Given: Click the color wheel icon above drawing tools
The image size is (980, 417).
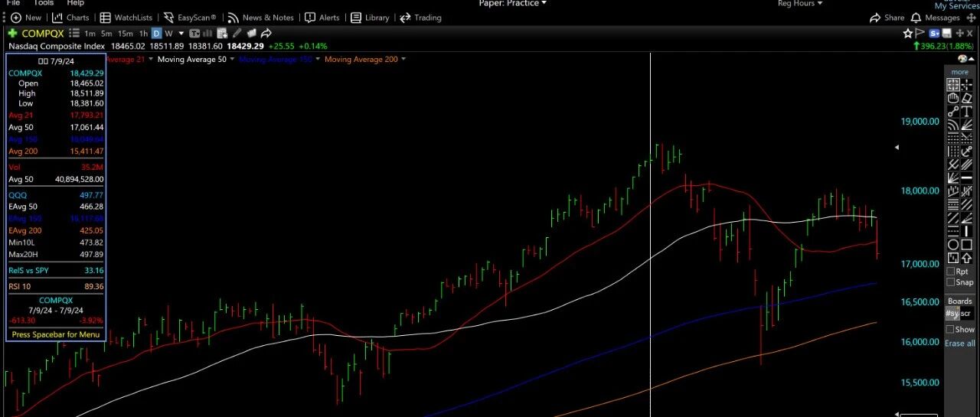Looking at the screenshot, I should (962, 59).
